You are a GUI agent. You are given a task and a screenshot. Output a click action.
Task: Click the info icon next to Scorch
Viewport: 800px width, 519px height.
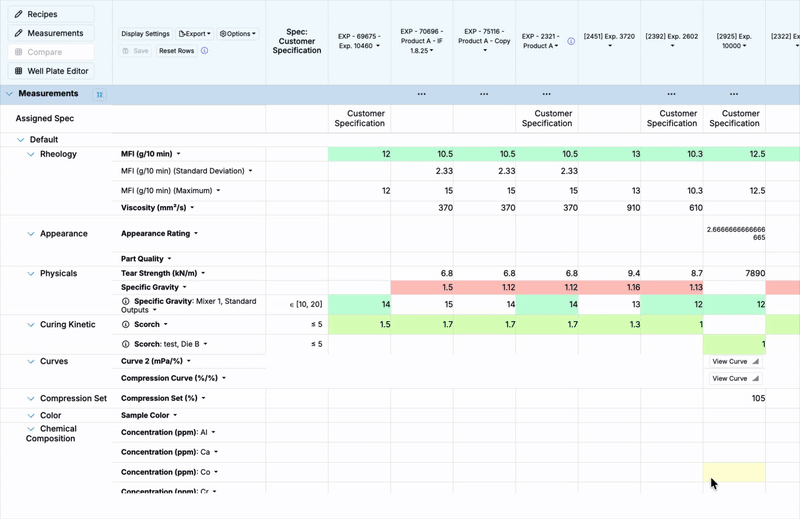[126, 325]
